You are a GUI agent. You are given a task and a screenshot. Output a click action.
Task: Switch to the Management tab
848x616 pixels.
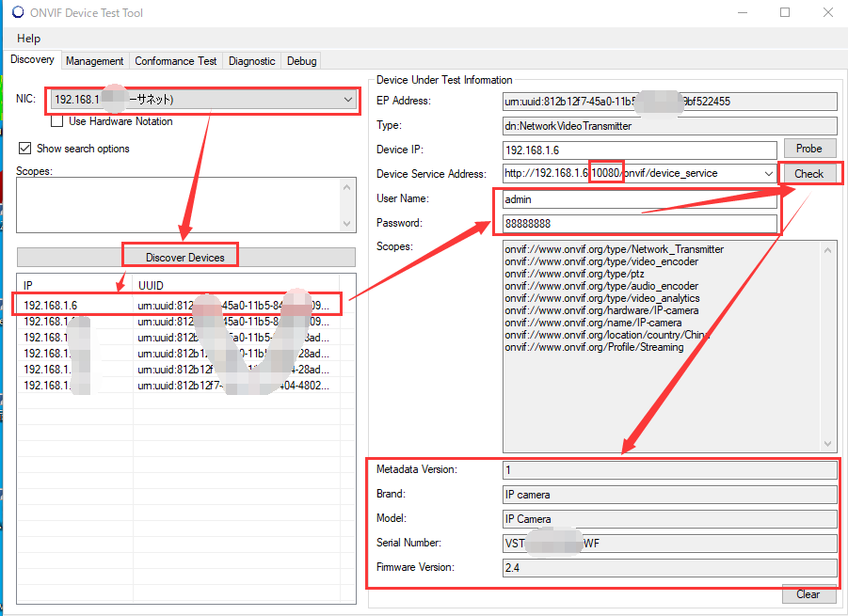point(95,61)
